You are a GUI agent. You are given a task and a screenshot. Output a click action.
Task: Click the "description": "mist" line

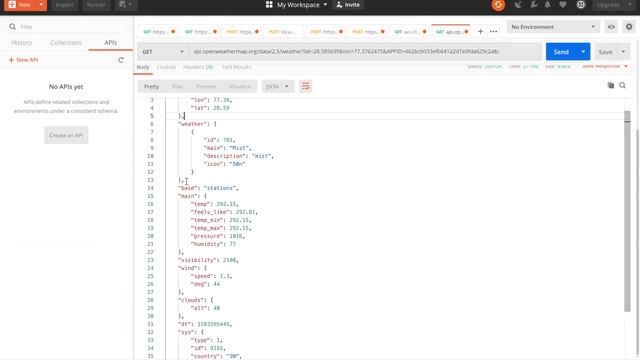click(239, 156)
